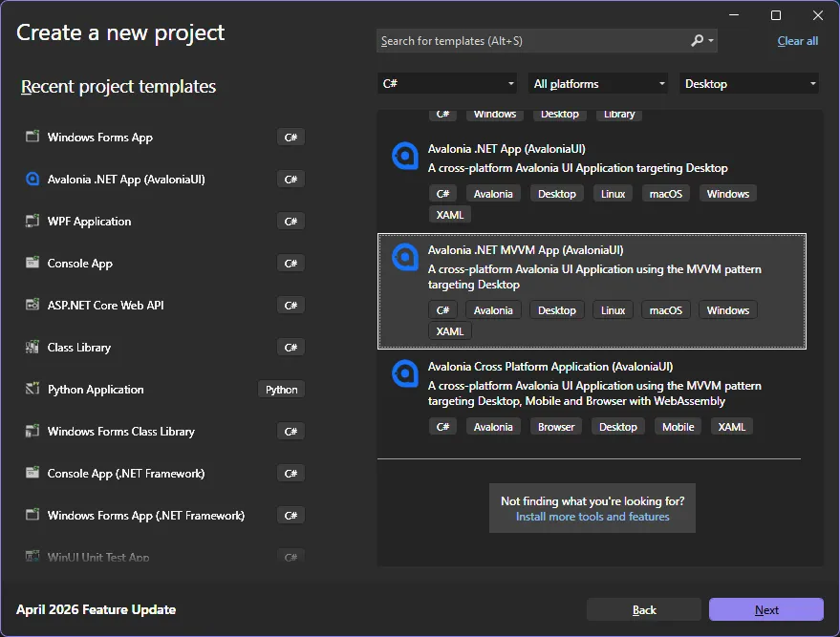Click the Clear all link
The image size is (840, 637).
pos(797,41)
